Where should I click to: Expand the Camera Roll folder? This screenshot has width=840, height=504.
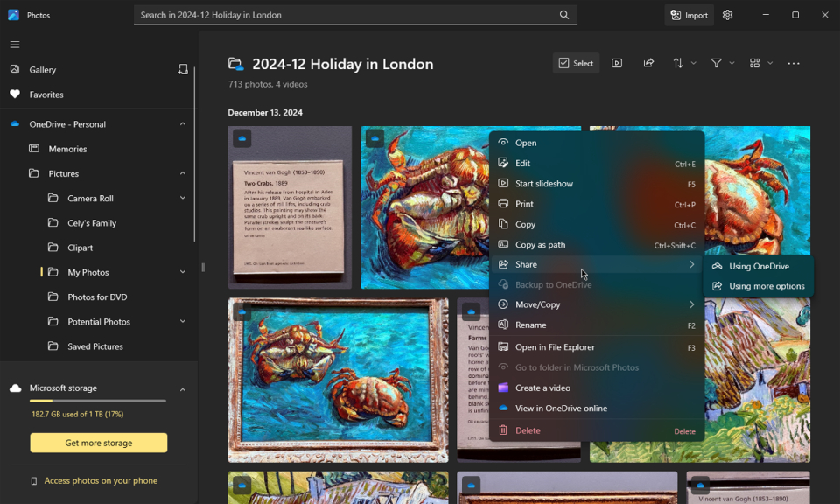click(183, 199)
